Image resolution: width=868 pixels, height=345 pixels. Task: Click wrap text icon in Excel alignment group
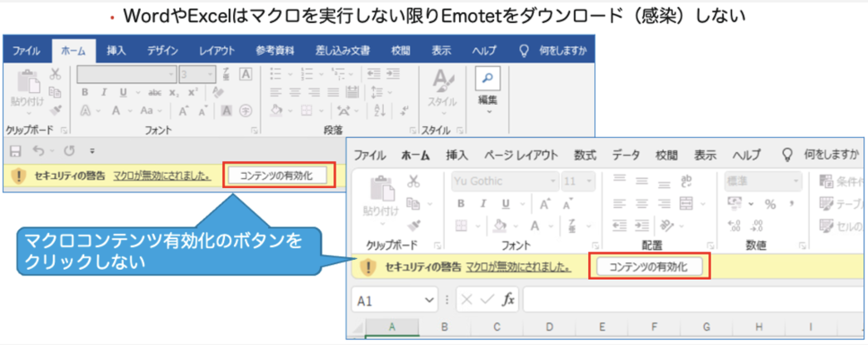click(686, 181)
